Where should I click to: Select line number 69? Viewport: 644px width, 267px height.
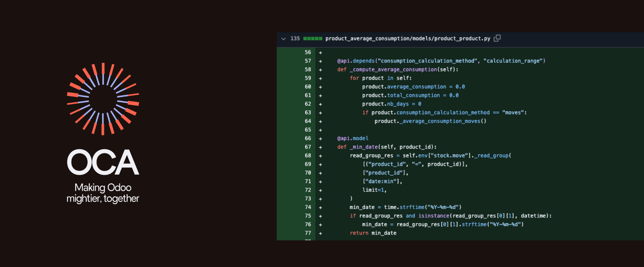(x=308, y=164)
